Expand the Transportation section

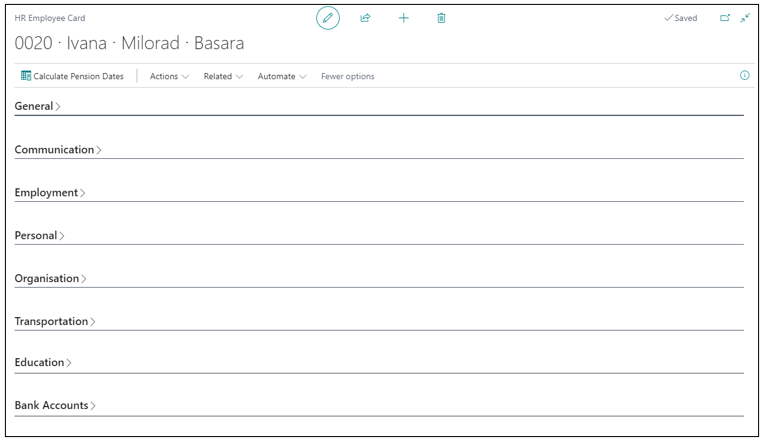point(55,322)
